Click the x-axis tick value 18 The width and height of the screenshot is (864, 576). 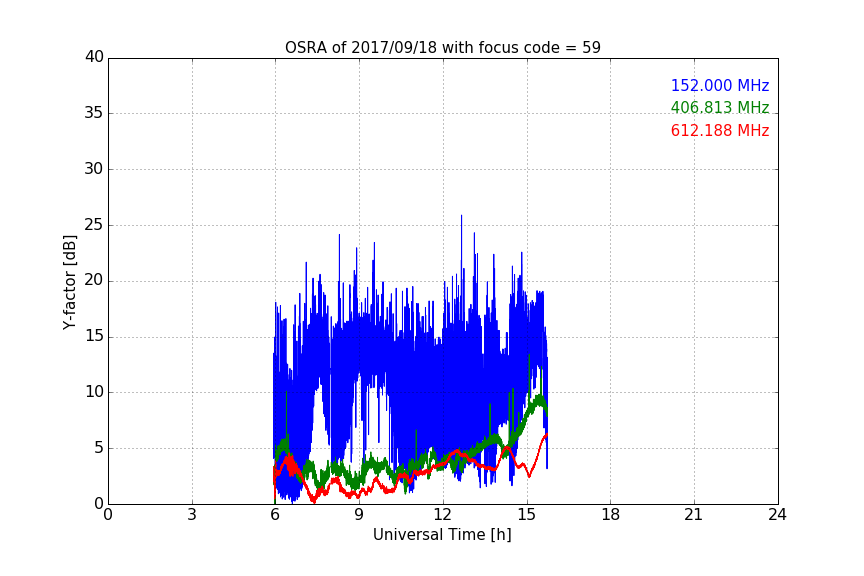point(611,515)
